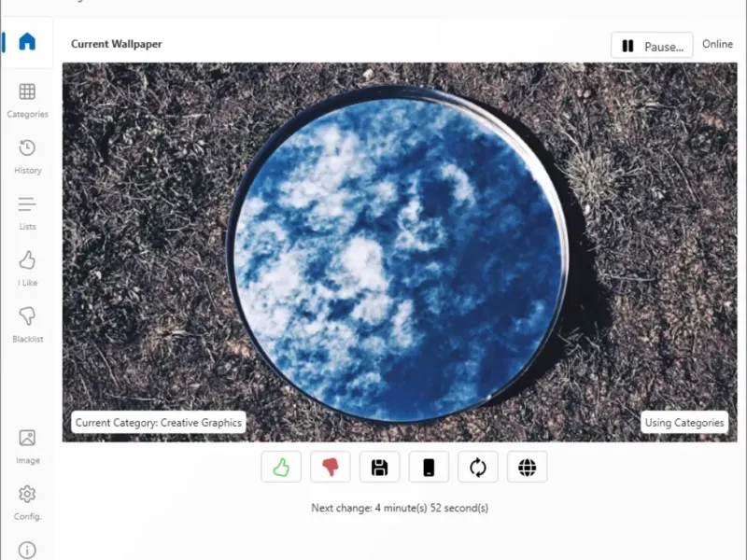Open the Categories section
The image size is (747, 560).
(27, 101)
